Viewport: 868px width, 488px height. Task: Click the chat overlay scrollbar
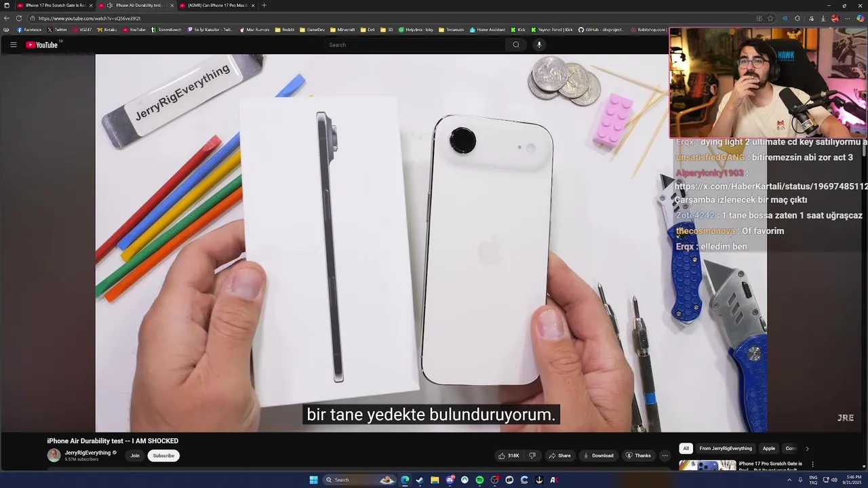tap(865, 148)
